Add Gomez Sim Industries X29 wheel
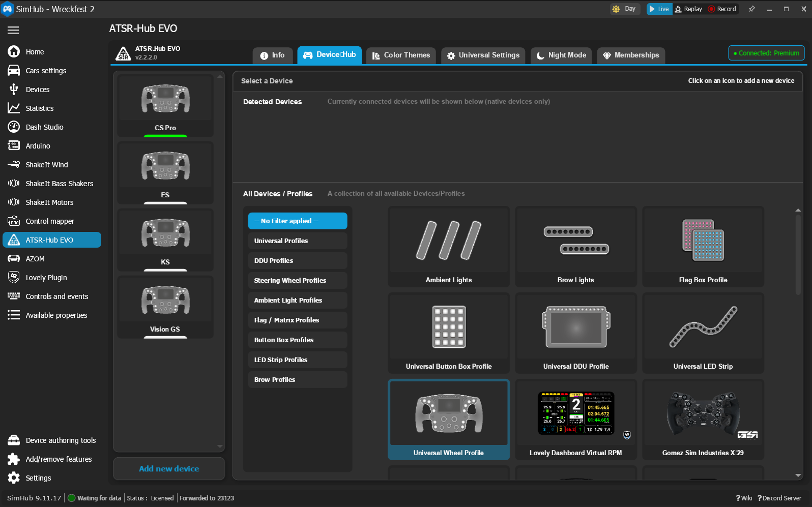Viewport: 812px width, 507px height. click(703, 420)
